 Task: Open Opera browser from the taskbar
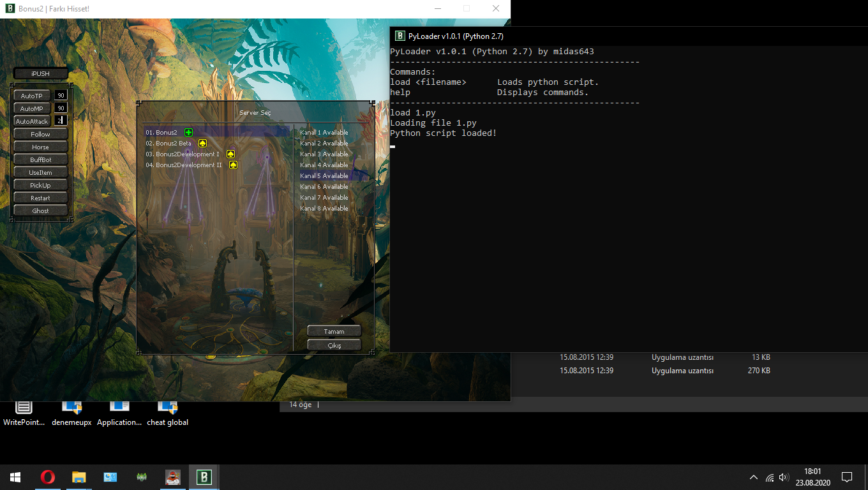tap(47, 477)
